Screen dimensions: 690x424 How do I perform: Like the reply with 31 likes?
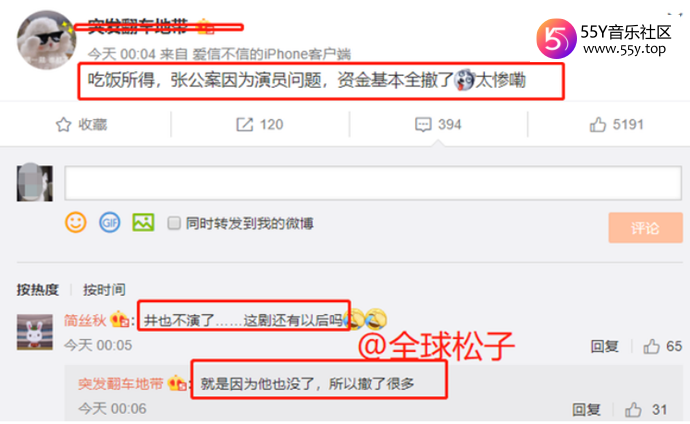633,410
